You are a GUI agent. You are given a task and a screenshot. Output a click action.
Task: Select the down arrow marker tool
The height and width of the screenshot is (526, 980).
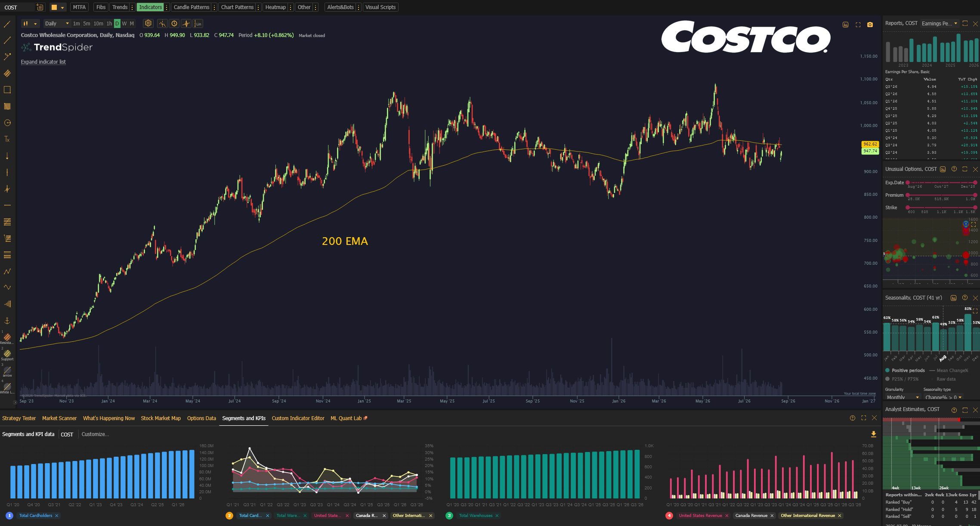click(x=7, y=156)
